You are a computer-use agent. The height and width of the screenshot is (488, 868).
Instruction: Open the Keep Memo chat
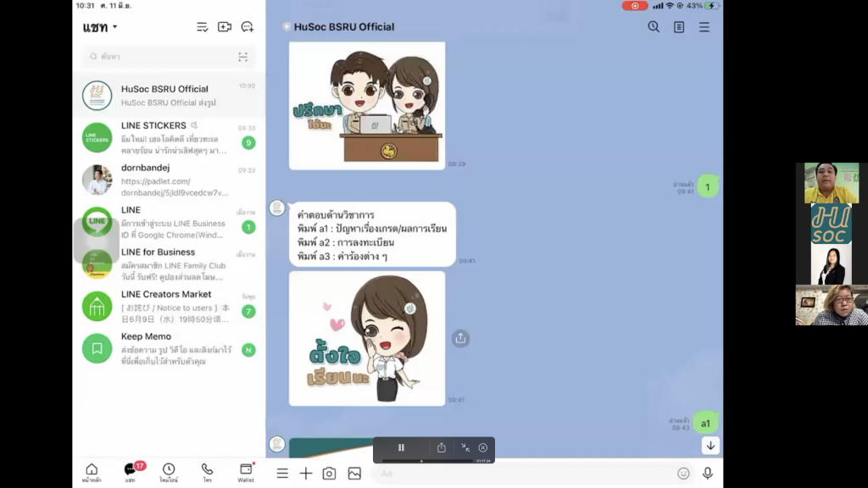[169, 348]
